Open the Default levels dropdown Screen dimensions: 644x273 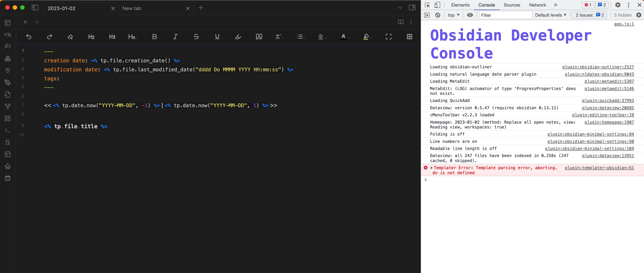coord(551,15)
